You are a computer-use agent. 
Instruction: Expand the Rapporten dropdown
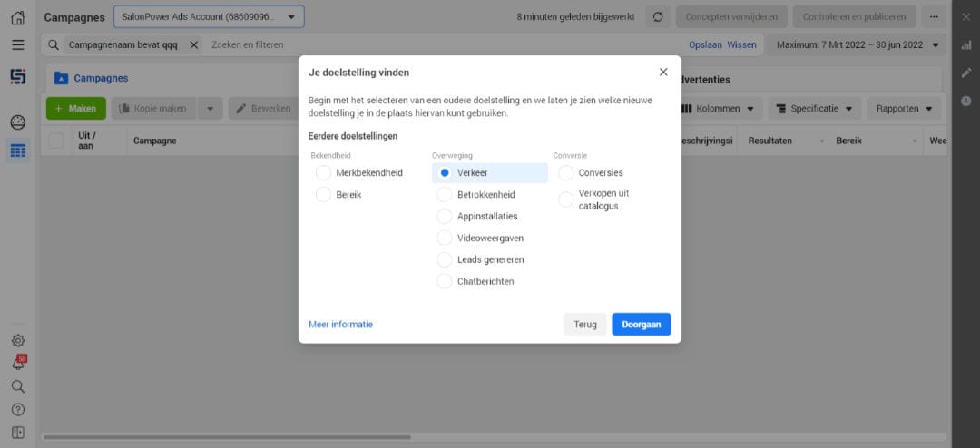[x=904, y=109]
